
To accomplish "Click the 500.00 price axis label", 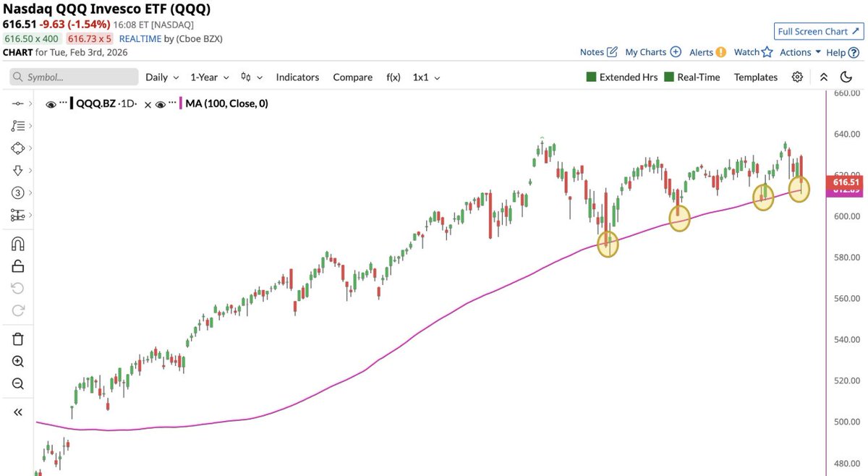I will [x=846, y=422].
